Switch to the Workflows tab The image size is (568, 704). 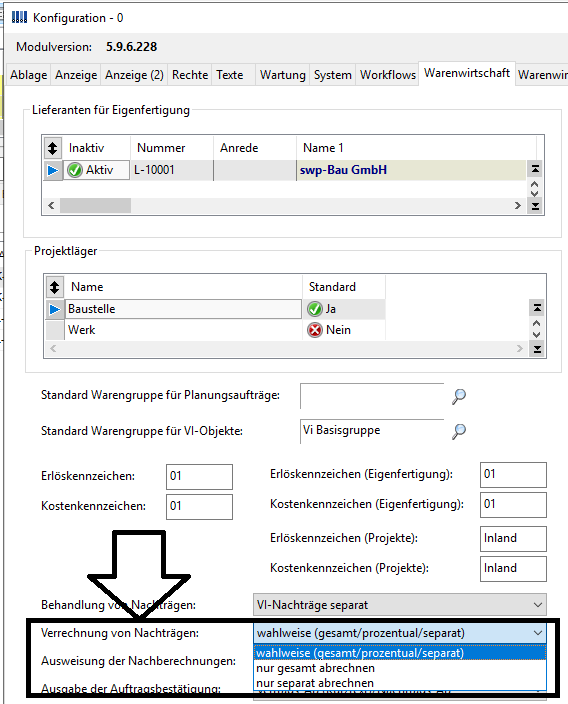click(387, 75)
